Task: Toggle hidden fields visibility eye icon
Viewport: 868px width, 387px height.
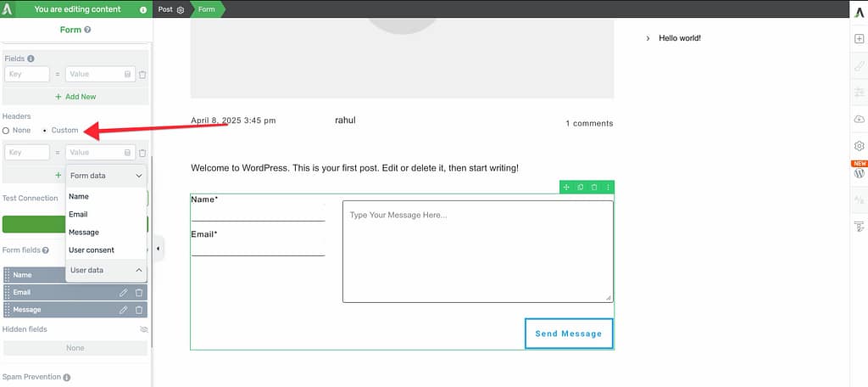Action: (x=143, y=329)
